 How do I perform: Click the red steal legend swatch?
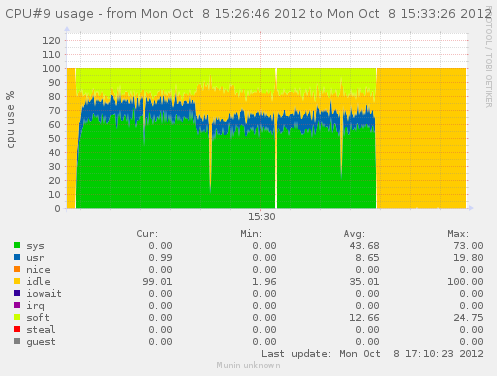[17, 329]
